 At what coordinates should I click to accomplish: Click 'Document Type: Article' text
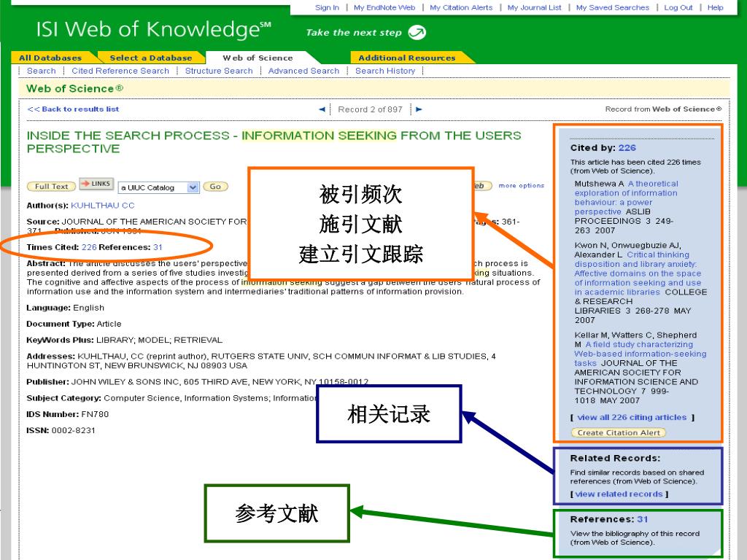pos(74,324)
